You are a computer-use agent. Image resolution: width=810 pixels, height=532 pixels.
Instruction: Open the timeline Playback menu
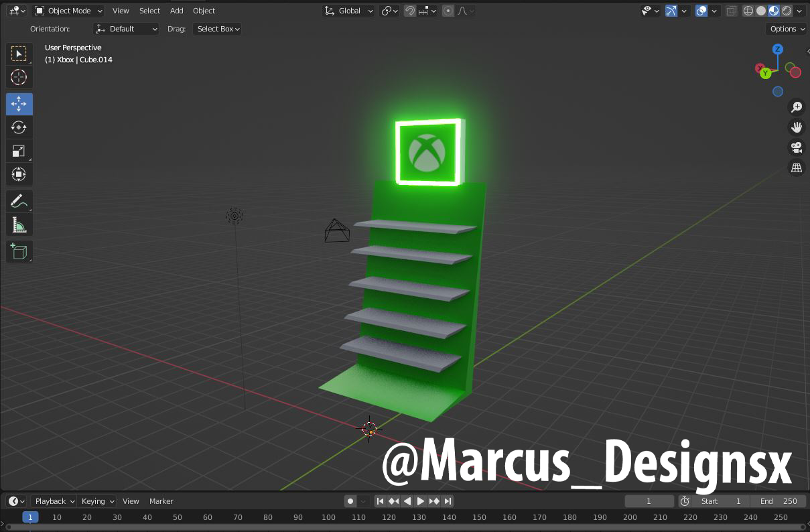click(x=54, y=501)
